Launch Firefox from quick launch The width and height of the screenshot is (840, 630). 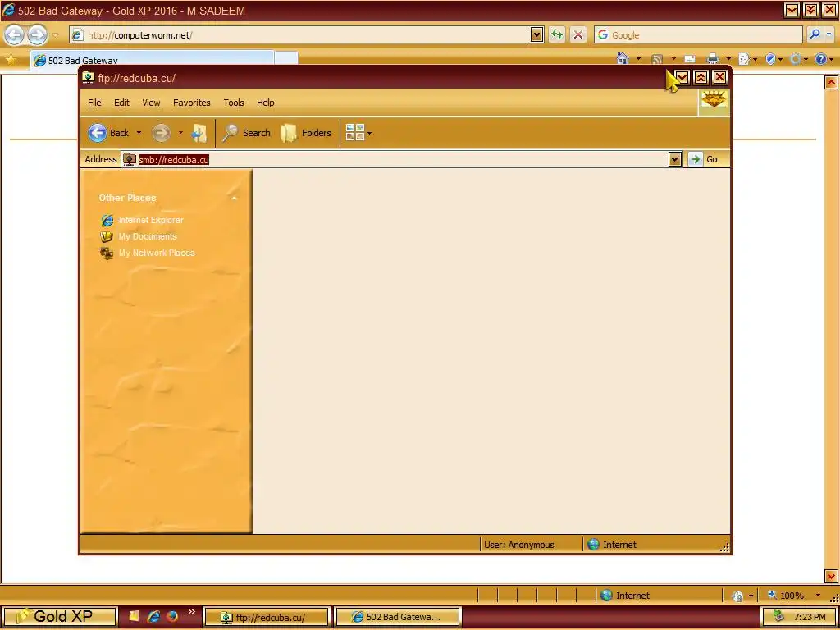coord(172,617)
